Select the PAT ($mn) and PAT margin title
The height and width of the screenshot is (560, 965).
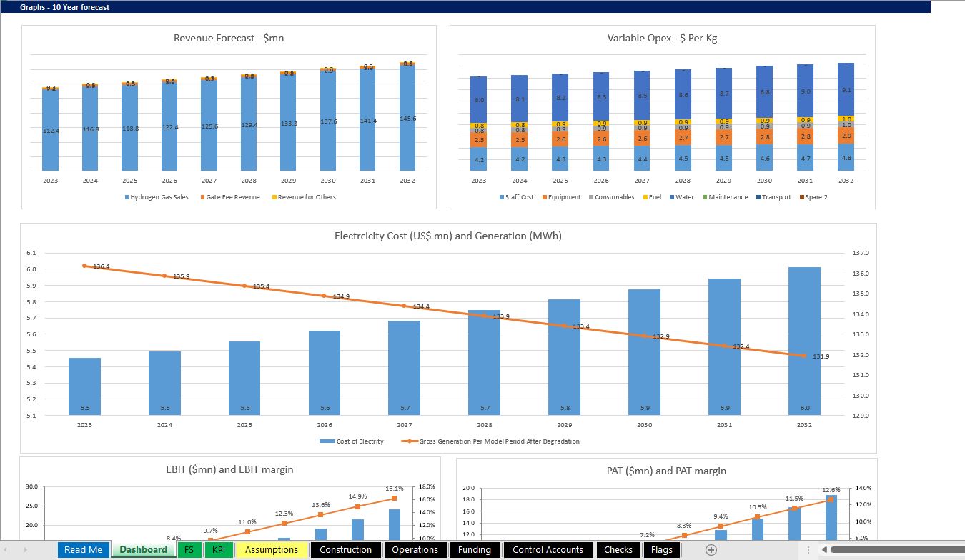coord(666,471)
